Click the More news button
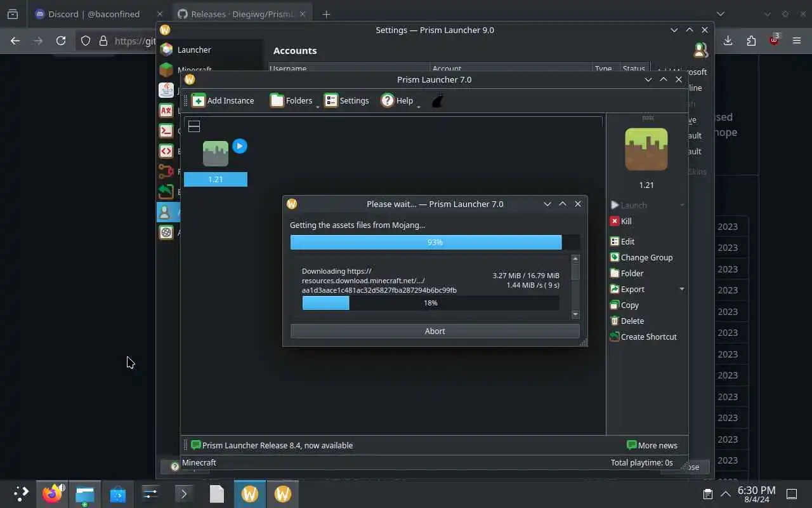This screenshot has height=508, width=812. tap(652, 445)
